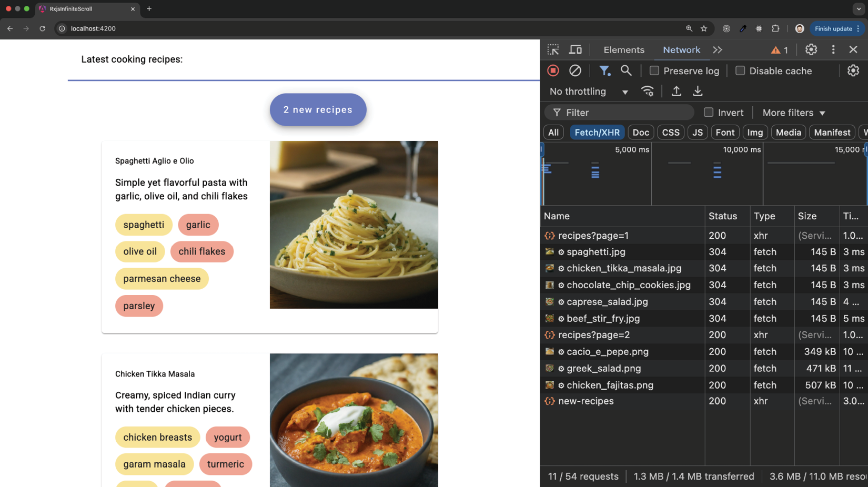Click the Finish update button
This screenshot has height=487, width=868.
[836, 28]
